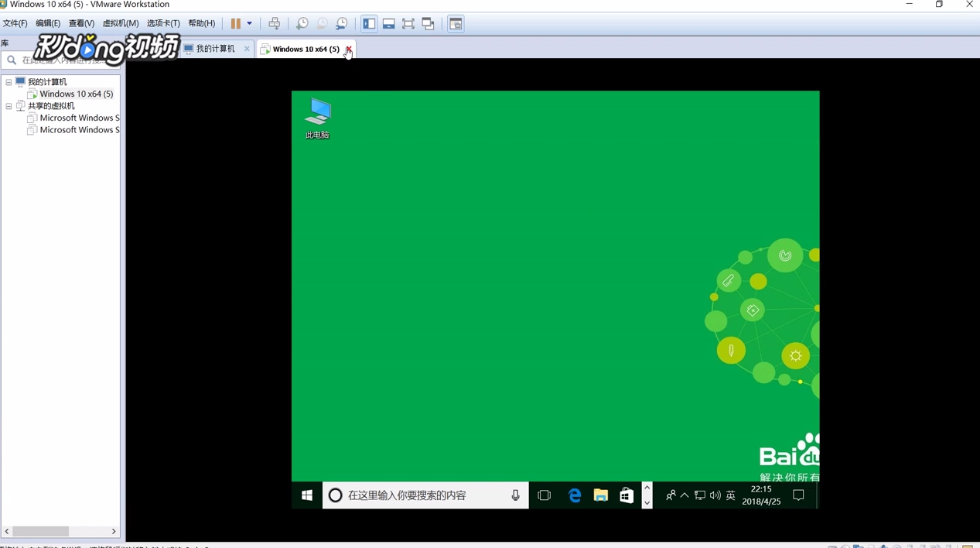Click the library search magnifier icon

pyautogui.click(x=12, y=60)
